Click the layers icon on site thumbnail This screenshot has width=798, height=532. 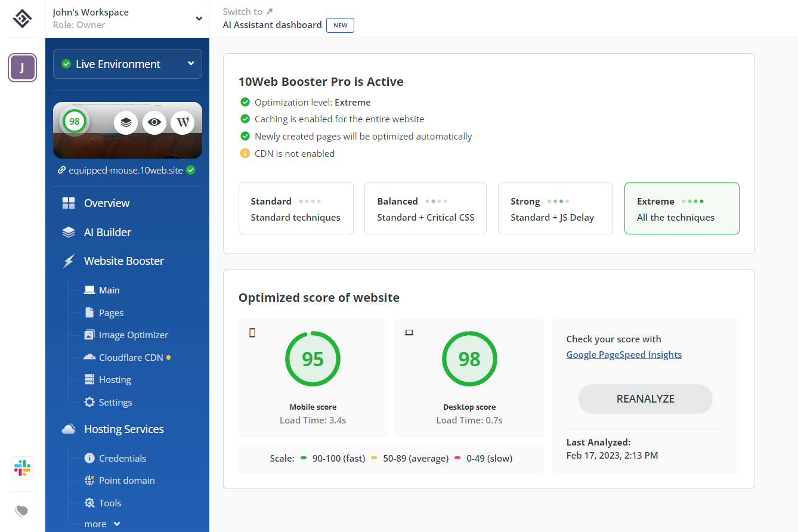click(126, 122)
